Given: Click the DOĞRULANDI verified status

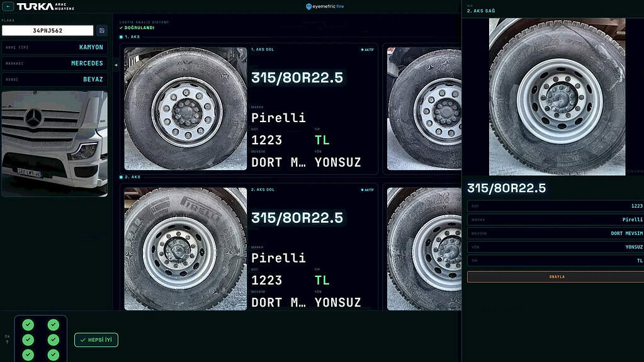Looking at the screenshot, I should pos(137,28).
